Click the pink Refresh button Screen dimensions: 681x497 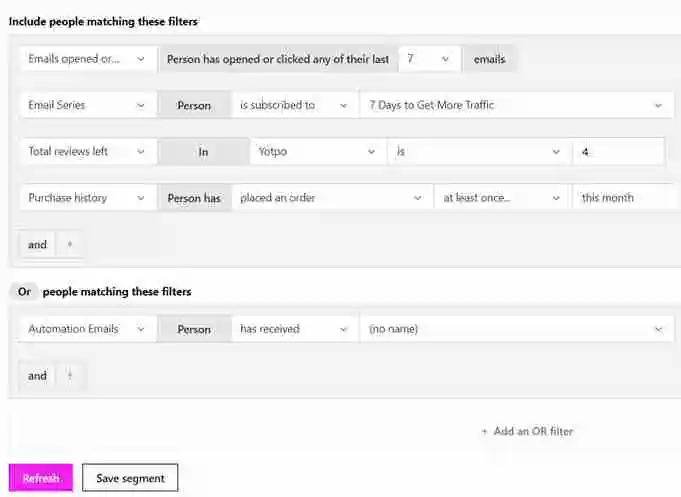[x=41, y=478]
